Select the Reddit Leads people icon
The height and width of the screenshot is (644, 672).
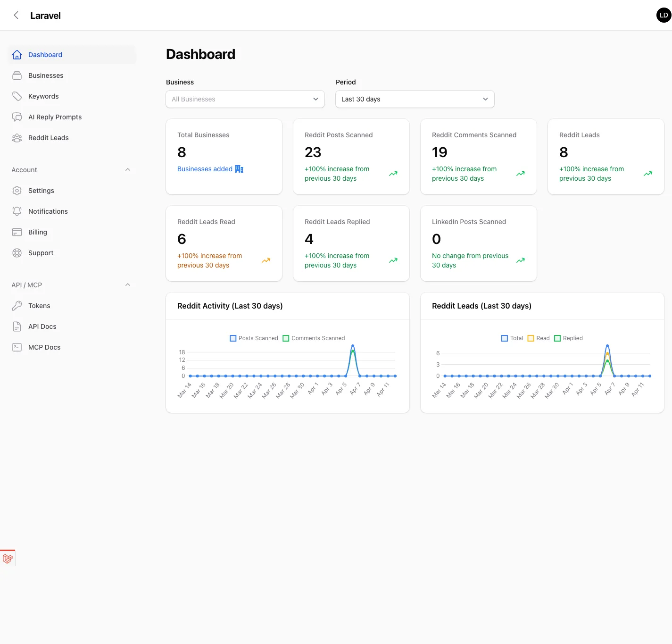tap(17, 137)
